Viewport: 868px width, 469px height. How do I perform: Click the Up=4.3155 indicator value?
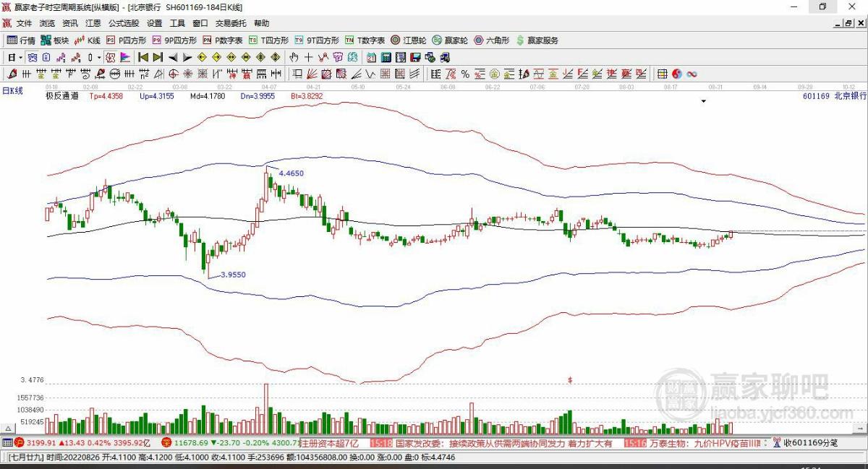tap(157, 95)
